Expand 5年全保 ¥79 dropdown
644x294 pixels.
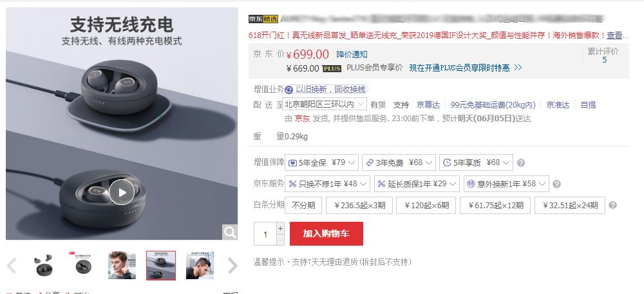(321, 162)
